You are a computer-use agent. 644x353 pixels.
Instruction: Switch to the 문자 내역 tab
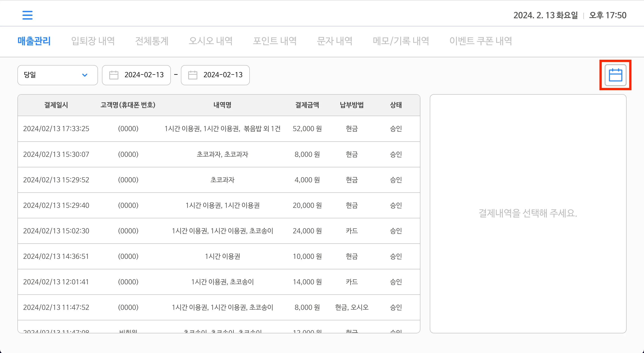[x=335, y=41]
